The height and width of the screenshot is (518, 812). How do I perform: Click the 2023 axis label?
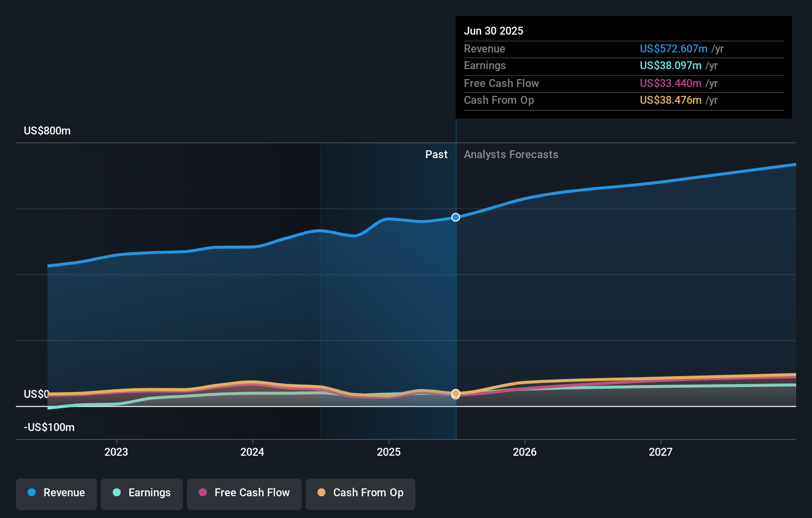pos(116,452)
